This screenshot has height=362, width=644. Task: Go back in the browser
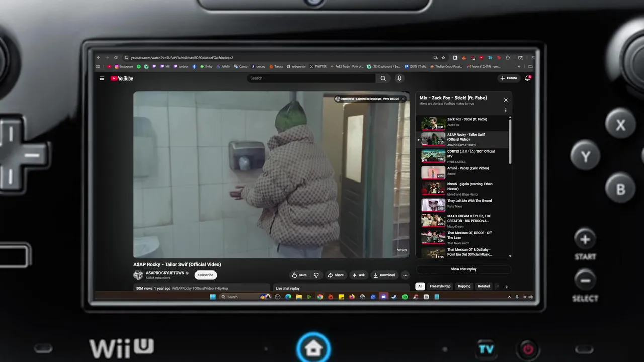pos(99,58)
